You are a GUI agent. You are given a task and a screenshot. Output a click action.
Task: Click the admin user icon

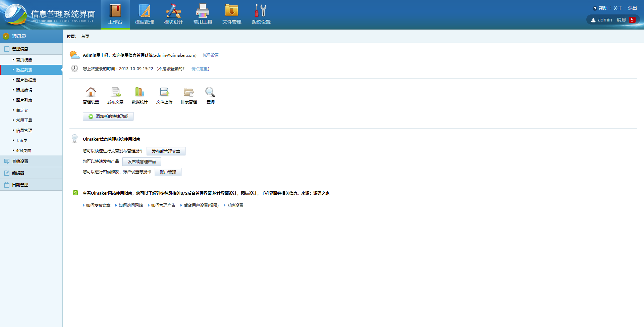click(x=593, y=20)
